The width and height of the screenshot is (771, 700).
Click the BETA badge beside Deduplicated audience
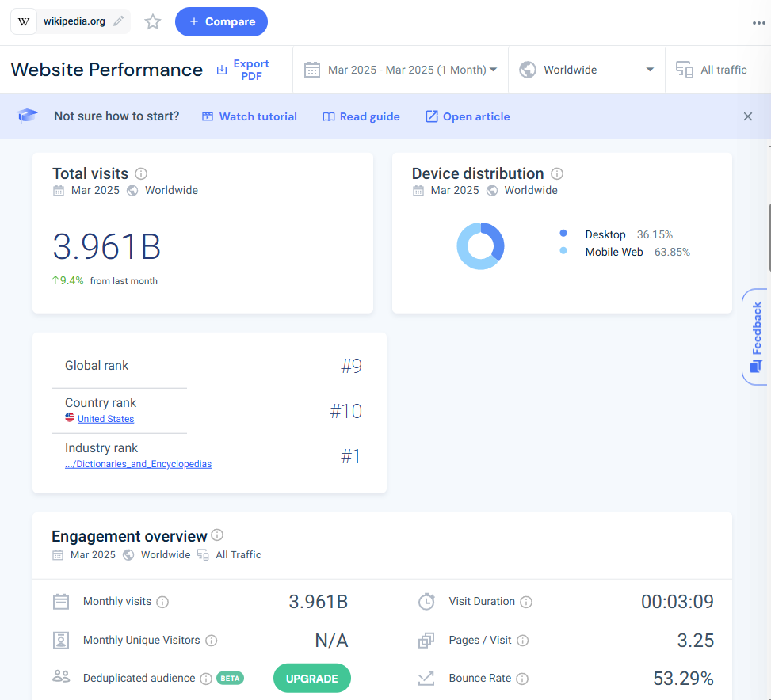(x=230, y=679)
